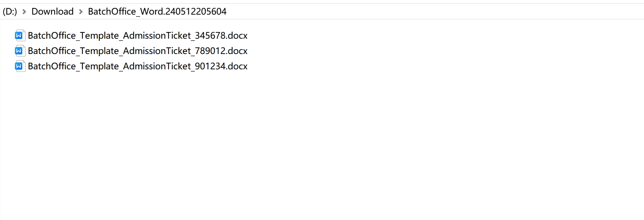Click the Word icon of AdmissionTicket_789012.docx
This screenshot has width=644, height=220.
(20, 51)
